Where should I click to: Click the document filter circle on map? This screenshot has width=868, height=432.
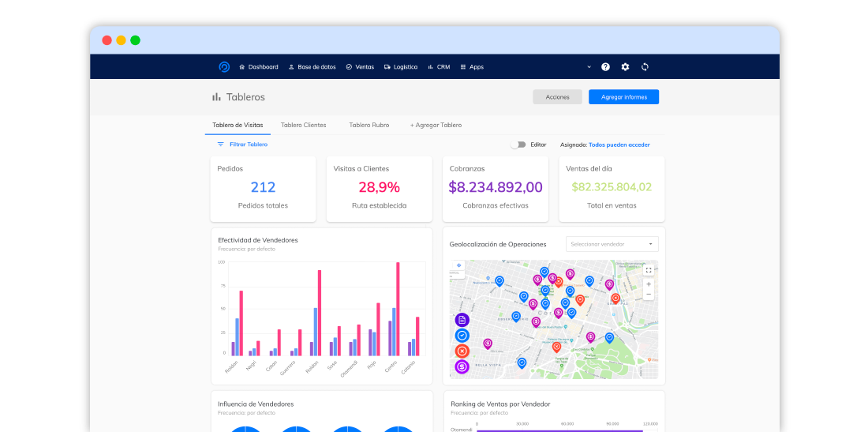click(462, 320)
